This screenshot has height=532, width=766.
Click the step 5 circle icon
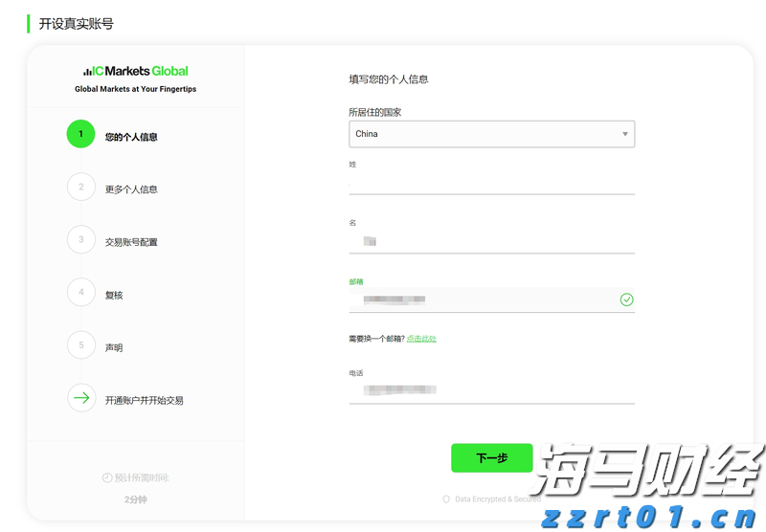point(81,345)
